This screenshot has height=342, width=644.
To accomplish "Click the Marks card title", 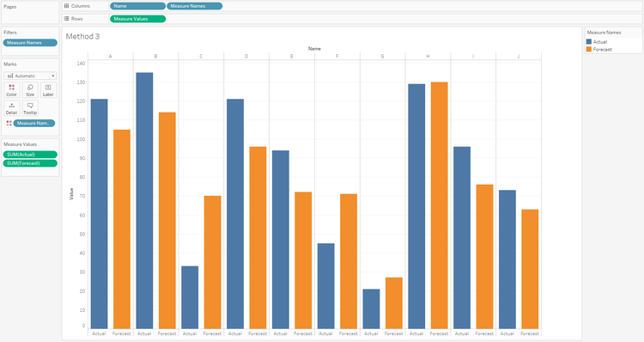I will [x=9, y=64].
